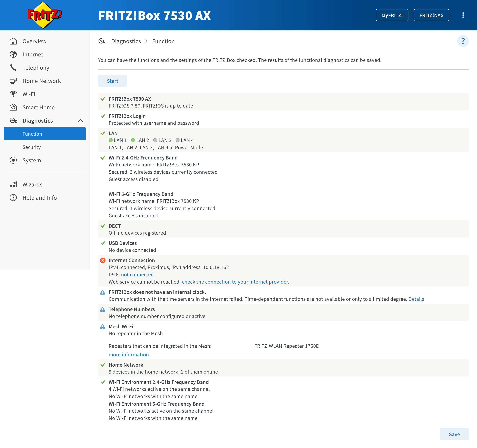Open 'more information' about Mesh repeaters
Image resolution: width=477 pixels, height=448 pixels.
(x=129, y=355)
